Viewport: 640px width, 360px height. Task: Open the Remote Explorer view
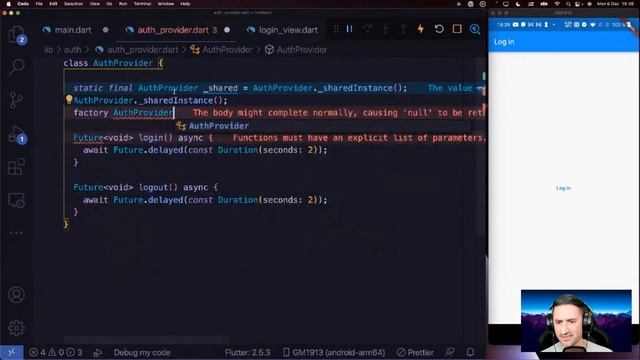(x=16, y=200)
